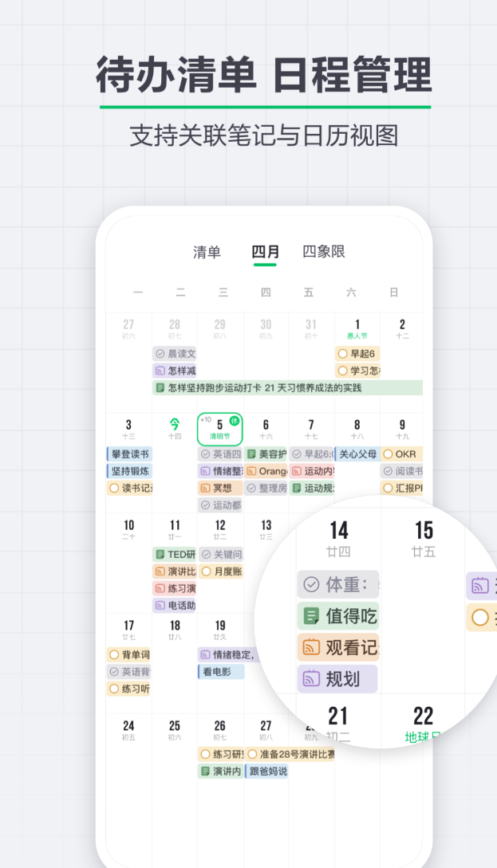Tick the OKR task circle

[389, 454]
